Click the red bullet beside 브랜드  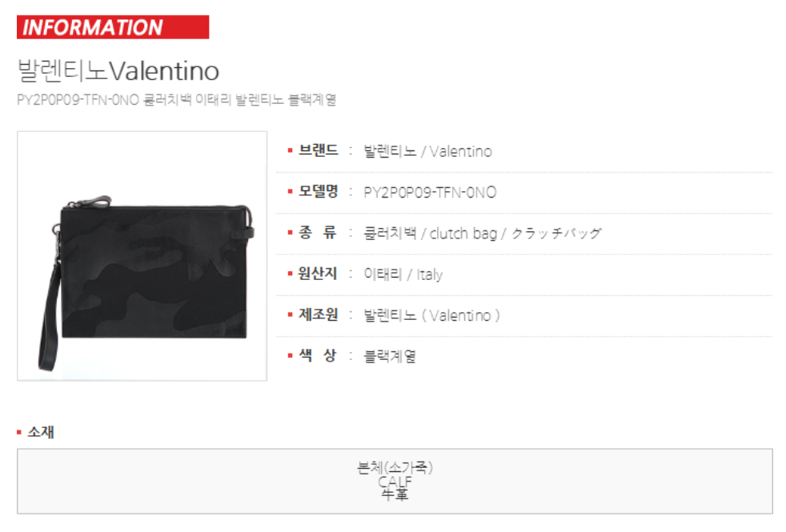(x=290, y=150)
